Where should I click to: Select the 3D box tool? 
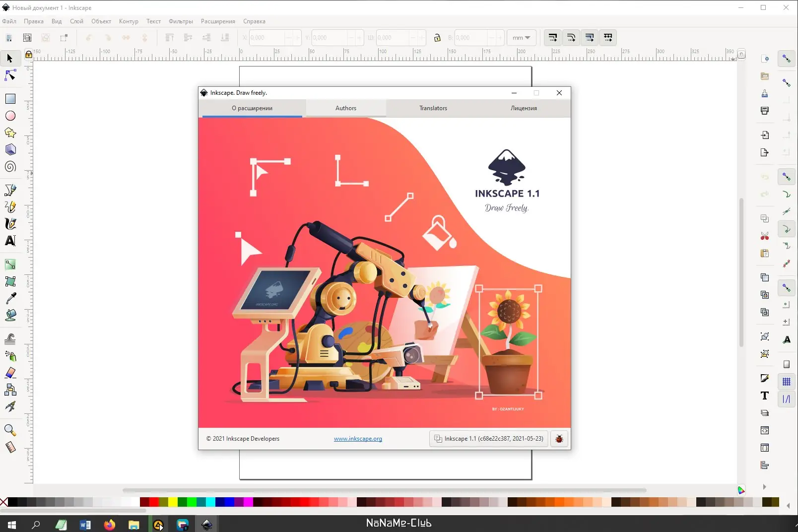[x=10, y=150]
